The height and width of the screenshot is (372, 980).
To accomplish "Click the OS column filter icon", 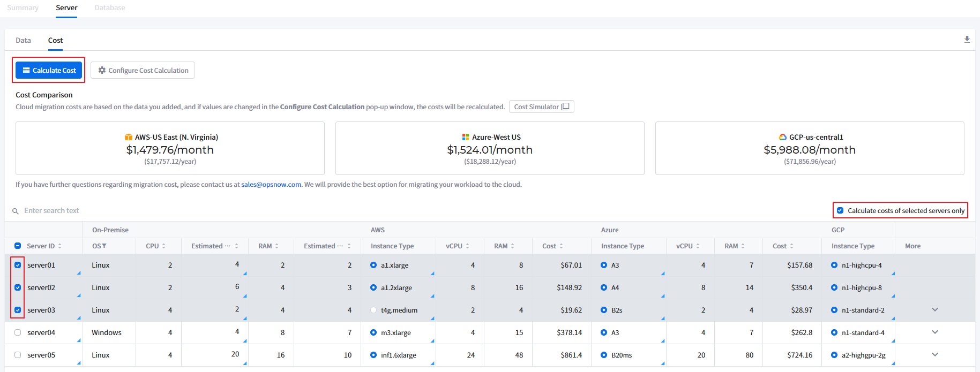I will [104, 246].
